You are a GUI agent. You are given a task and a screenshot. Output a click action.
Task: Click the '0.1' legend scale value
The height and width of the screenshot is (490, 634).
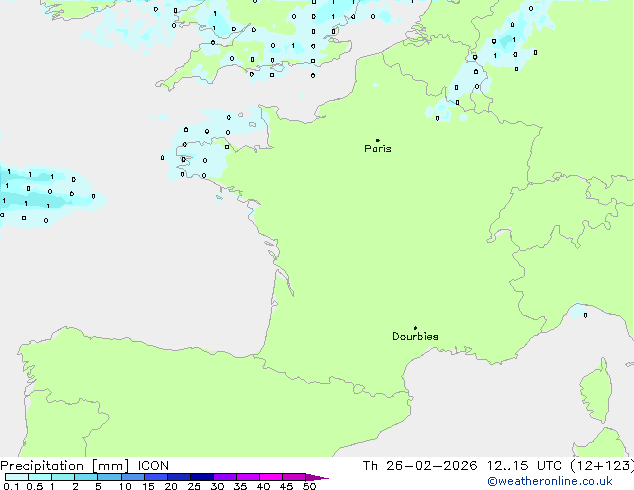click(11, 486)
